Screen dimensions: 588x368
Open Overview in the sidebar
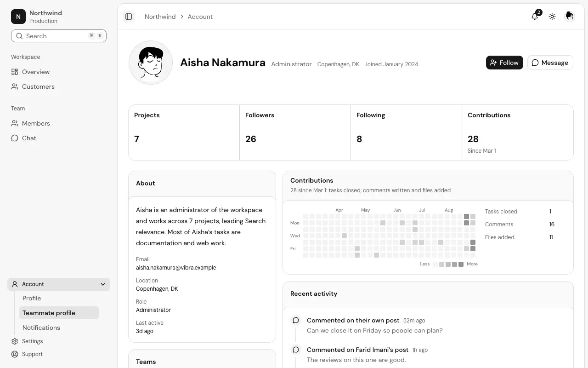pos(59,72)
